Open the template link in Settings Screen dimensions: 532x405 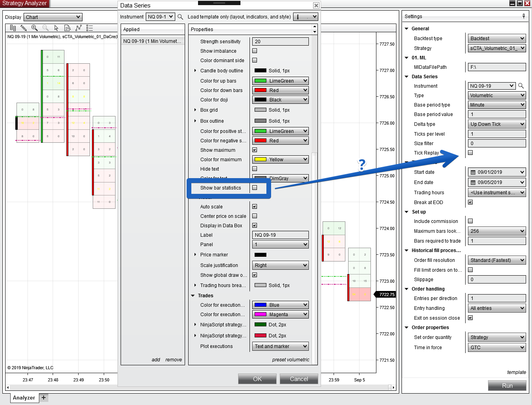tap(517, 372)
